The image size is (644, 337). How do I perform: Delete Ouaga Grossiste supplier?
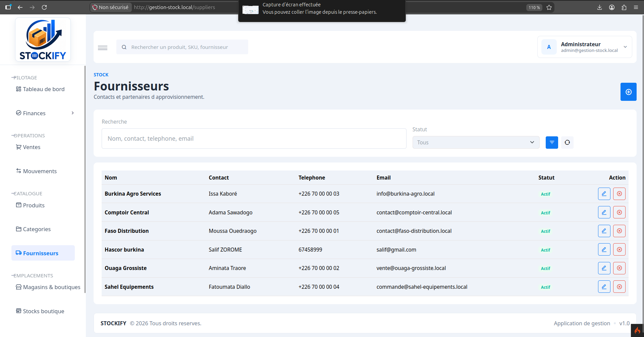coord(619,268)
